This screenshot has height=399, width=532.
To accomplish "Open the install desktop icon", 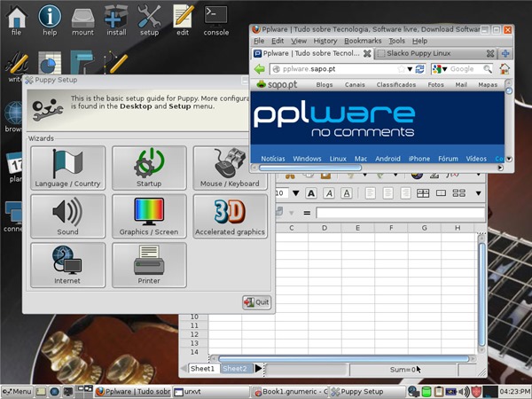I will 116,20.
